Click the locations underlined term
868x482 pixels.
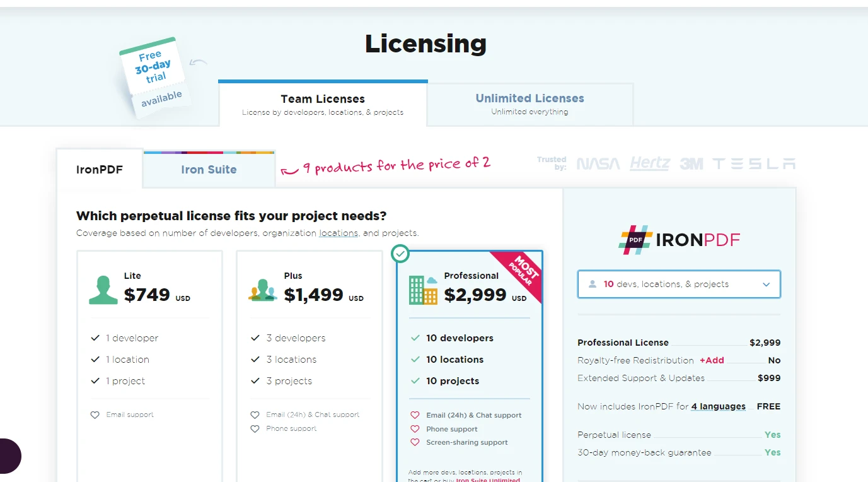tap(339, 233)
